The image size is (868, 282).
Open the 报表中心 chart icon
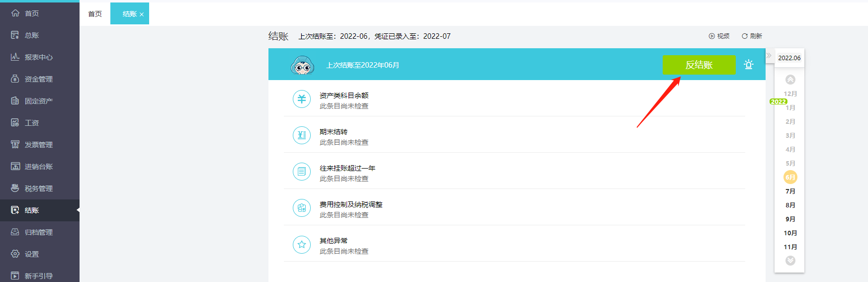(x=15, y=57)
